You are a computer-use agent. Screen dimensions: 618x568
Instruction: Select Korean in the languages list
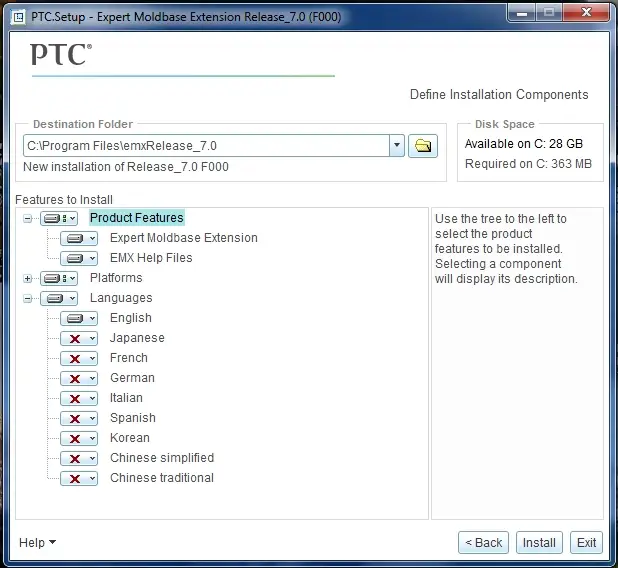130,438
